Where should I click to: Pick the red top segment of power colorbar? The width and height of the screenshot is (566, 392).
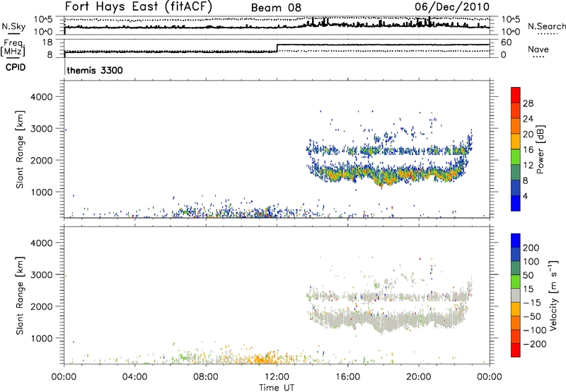pos(516,96)
